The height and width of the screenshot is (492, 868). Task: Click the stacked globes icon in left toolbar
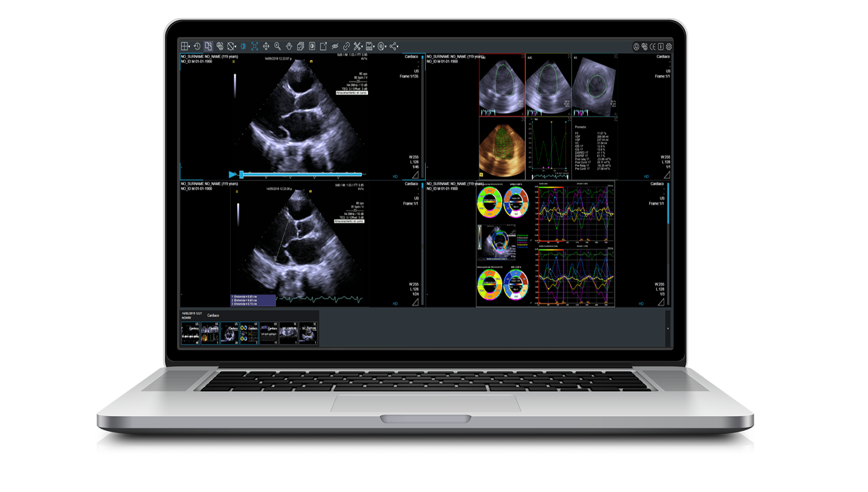tap(220, 46)
